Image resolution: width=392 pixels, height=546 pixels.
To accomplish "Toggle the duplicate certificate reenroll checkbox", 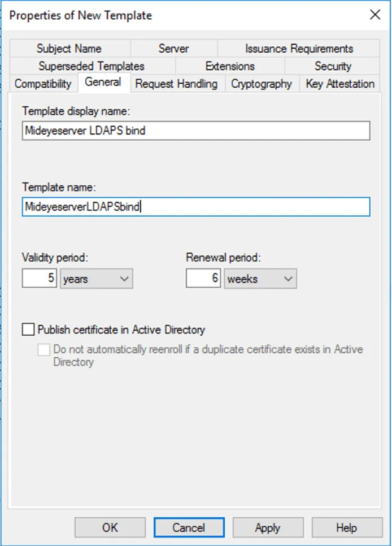I will tap(45, 349).
